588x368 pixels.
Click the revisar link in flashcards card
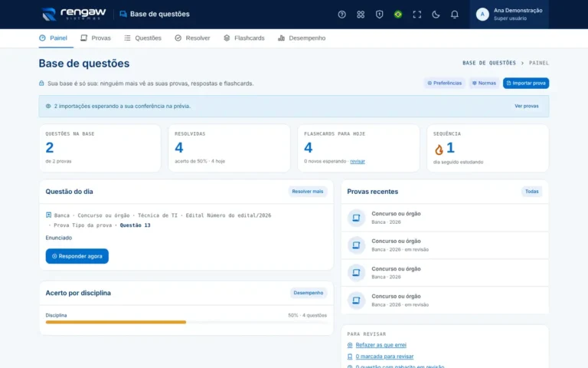(358, 161)
